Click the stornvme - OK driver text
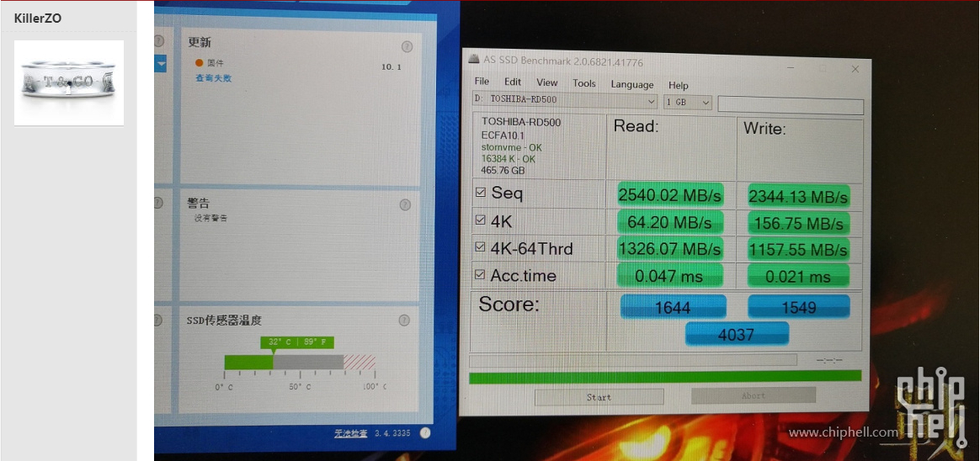Screen dimensions: 980x461 point(511,147)
